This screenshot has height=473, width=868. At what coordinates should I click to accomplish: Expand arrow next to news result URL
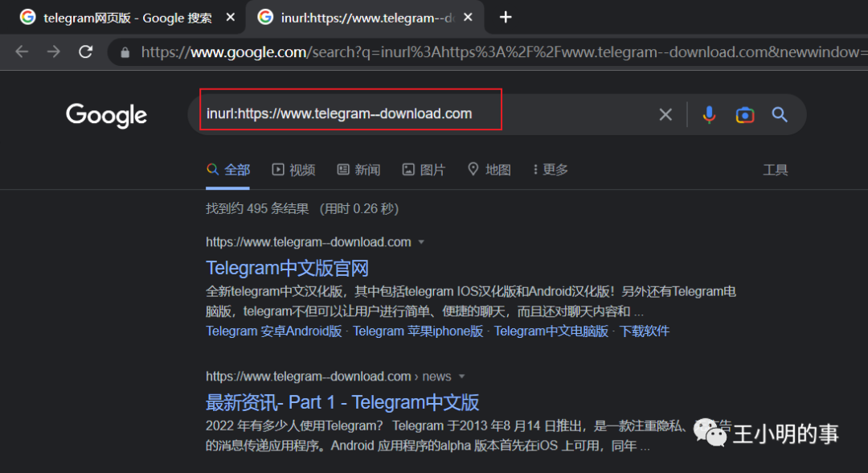pos(461,376)
